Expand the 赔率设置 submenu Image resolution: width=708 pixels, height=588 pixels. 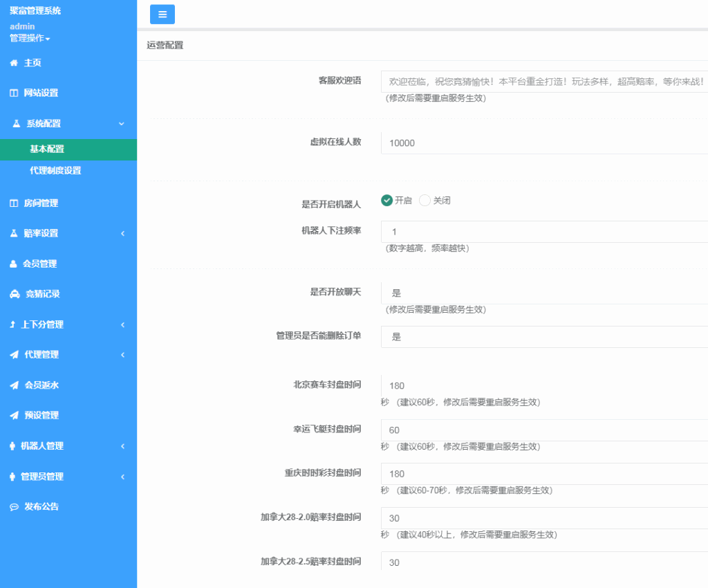click(x=123, y=233)
